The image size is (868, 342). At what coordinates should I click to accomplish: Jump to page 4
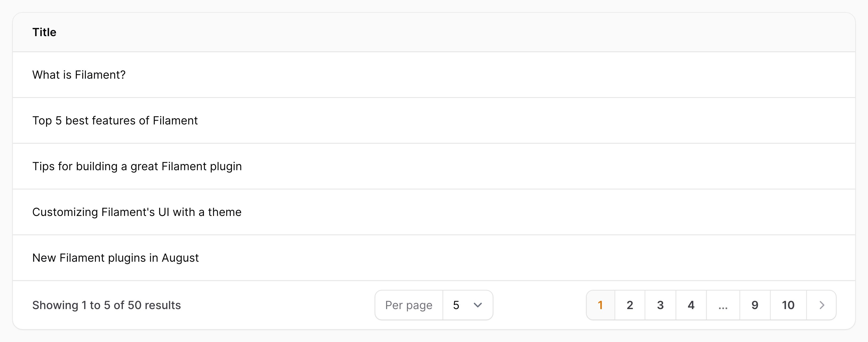pyautogui.click(x=691, y=305)
